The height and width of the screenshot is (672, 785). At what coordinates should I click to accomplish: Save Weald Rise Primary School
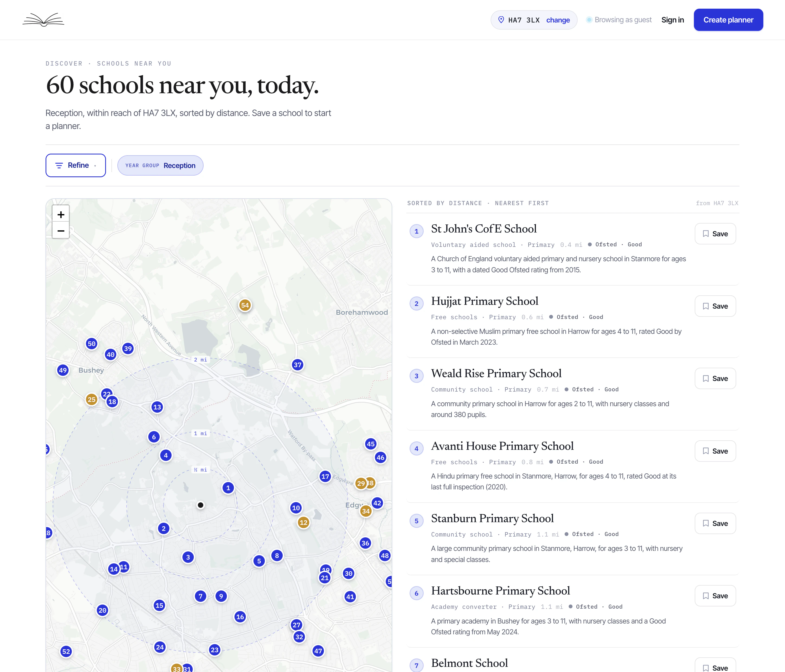pyautogui.click(x=715, y=379)
